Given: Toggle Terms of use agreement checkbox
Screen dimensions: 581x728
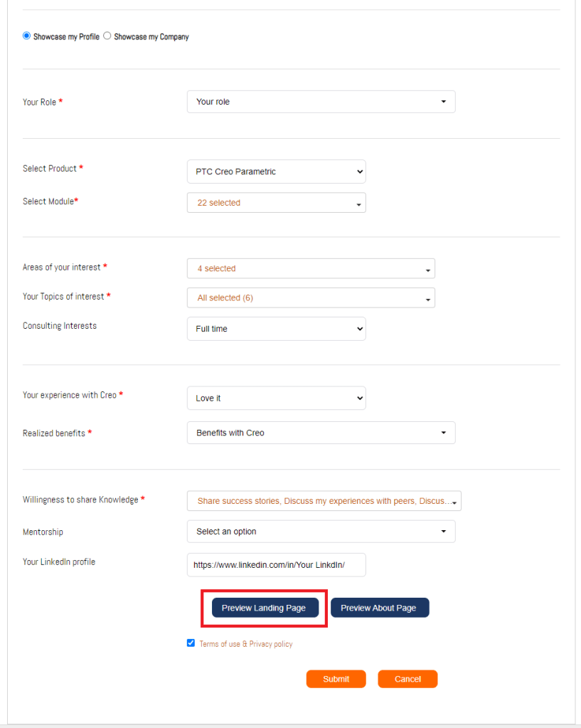Looking at the screenshot, I should coord(191,643).
